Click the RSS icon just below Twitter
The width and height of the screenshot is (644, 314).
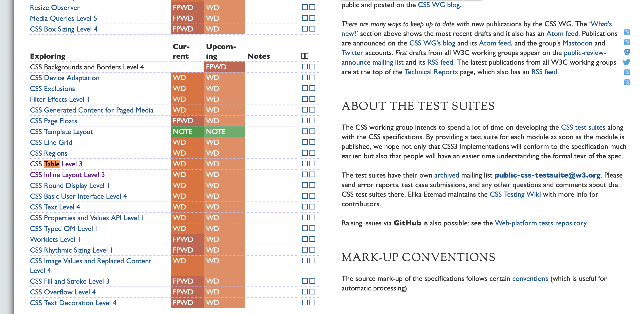point(627,72)
